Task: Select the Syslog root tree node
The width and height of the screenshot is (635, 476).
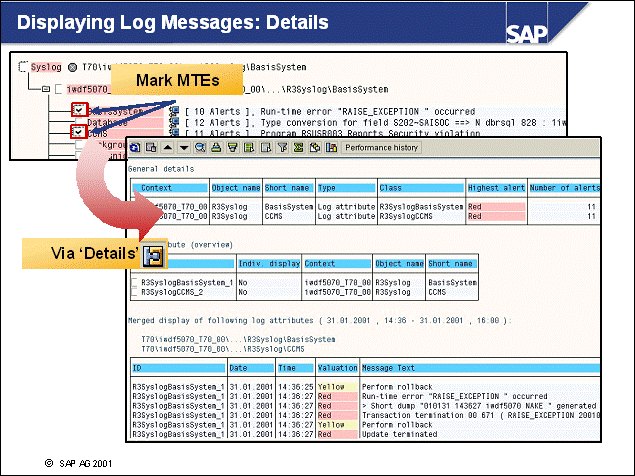Action: tap(46, 67)
